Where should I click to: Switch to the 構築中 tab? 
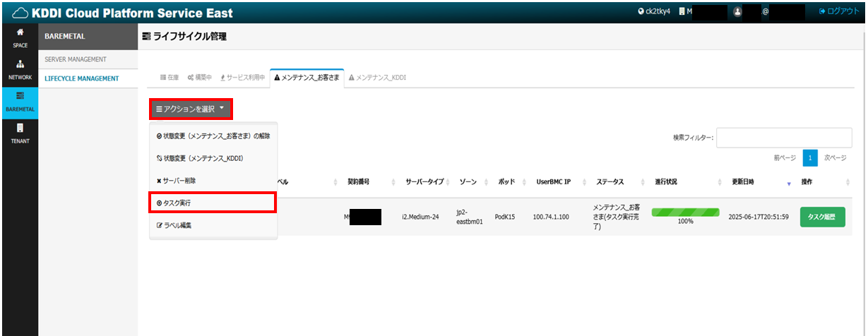pos(199,77)
